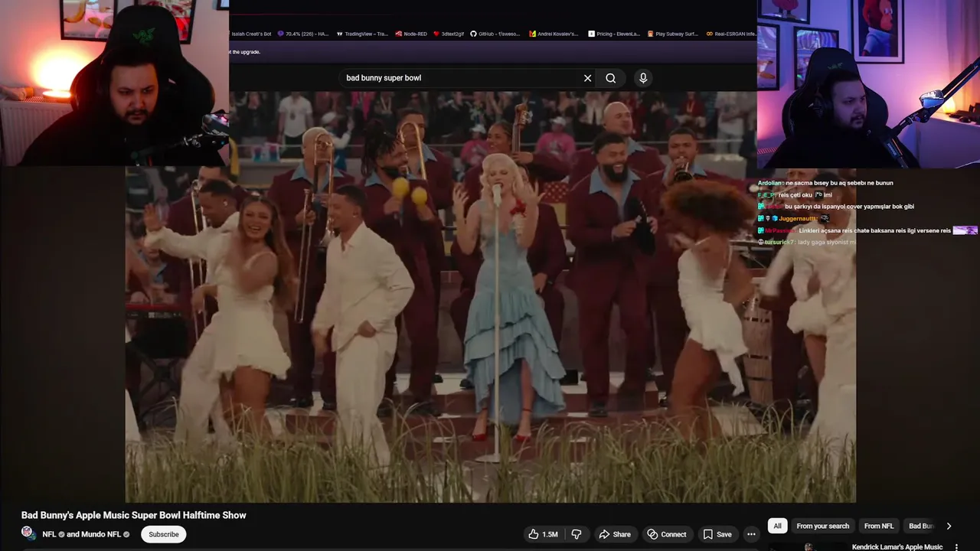This screenshot has height=551, width=980.
Task: Open the 3dtext2gif bookmark
Action: click(449, 34)
